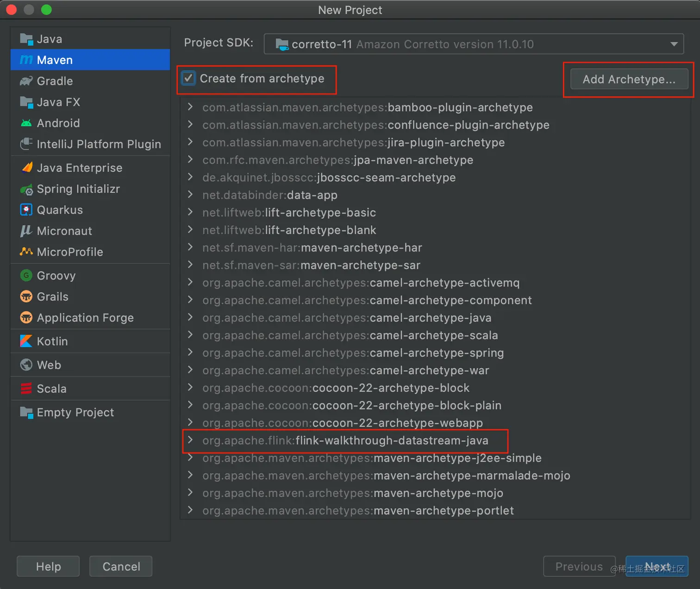Select maven-archetype-sar row
Viewport: 700px width, 589px height.
(x=435, y=265)
